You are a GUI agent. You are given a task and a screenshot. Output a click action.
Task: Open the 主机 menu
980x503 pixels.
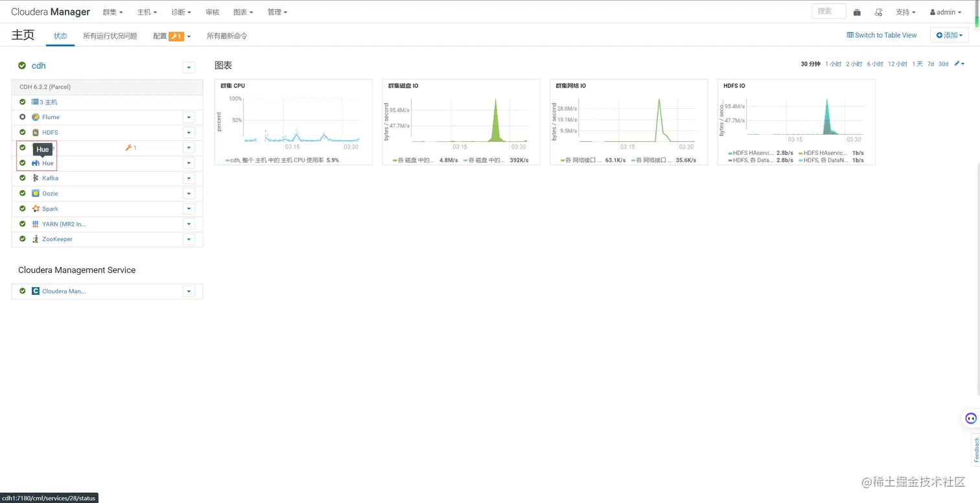[147, 12]
